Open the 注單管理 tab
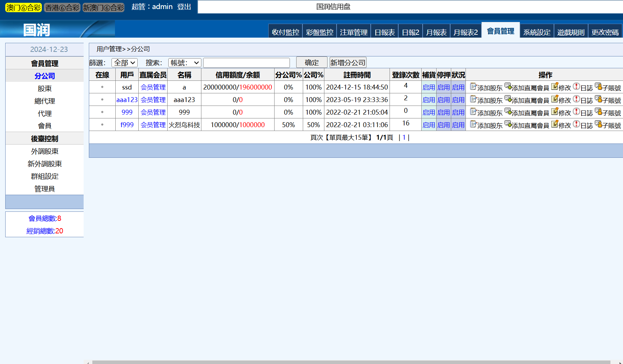The height and width of the screenshot is (364, 623). click(x=354, y=32)
